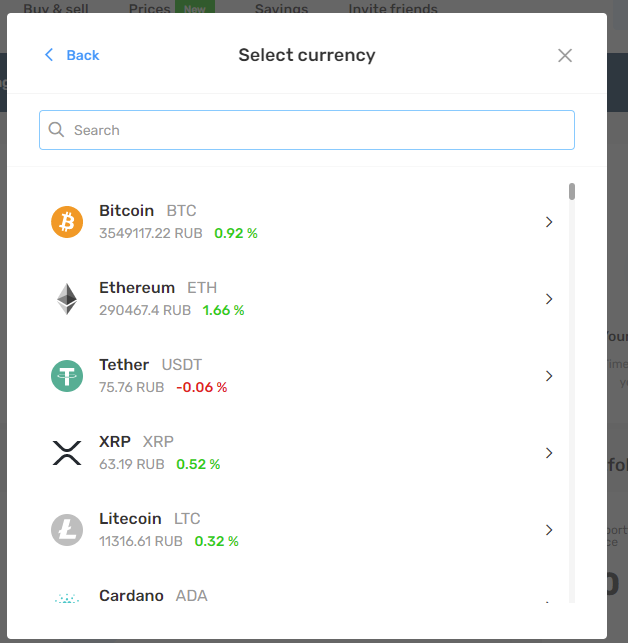Open Ethereum via its right chevron
Image resolution: width=628 pixels, height=643 pixels.
pyautogui.click(x=549, y=299)
